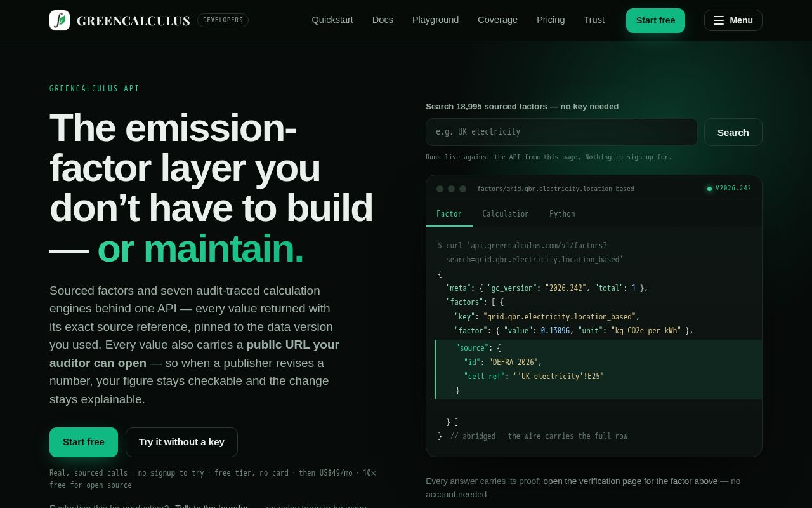812x508 pixels.
Task: Click the 'Runs live against the API' note
Action: pyautogui.click(x=549, y=157)
